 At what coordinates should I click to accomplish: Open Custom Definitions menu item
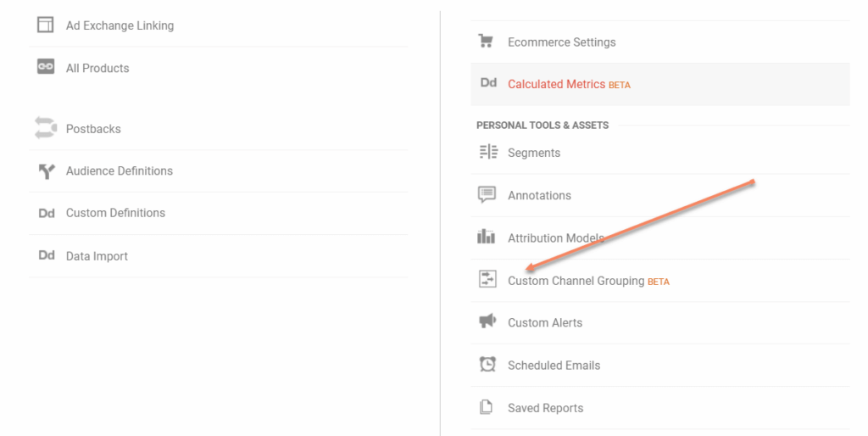click(x=115, y=213)
